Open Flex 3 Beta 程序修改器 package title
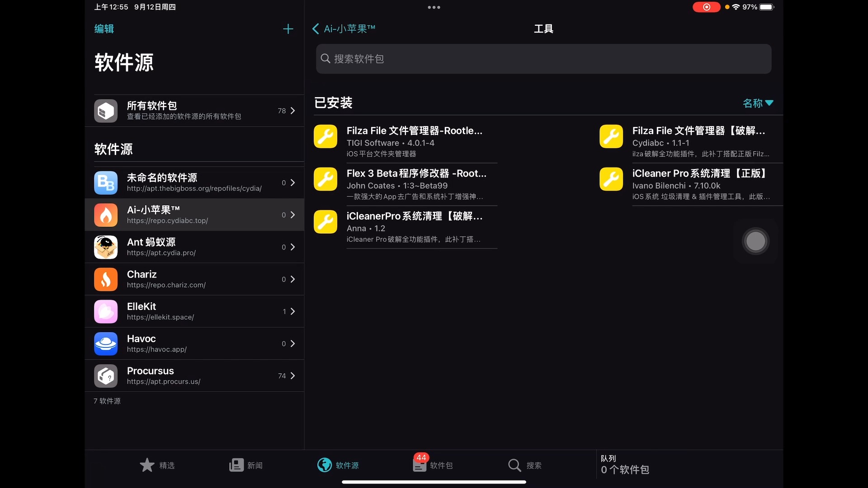This screenshot has width=868, height=488. pyautogui.click(x=416, y=174)
